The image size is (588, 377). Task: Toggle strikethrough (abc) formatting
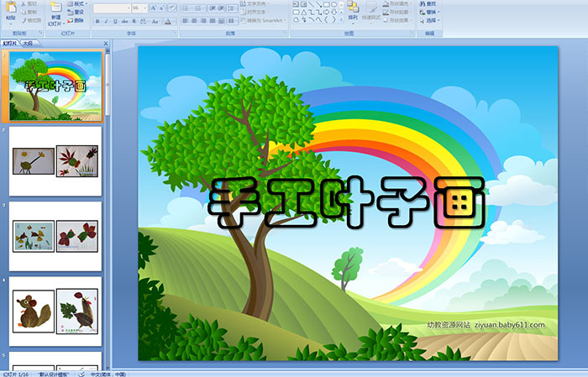[x=124, y=21]
